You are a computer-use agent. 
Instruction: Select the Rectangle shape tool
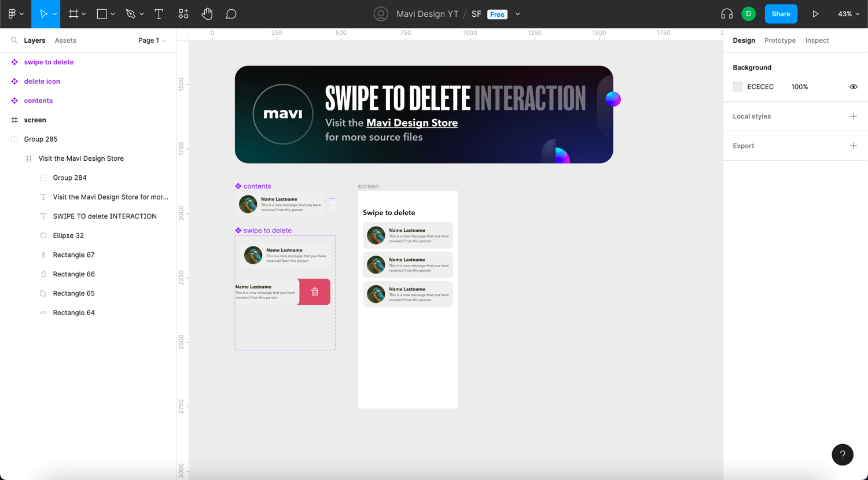pyautogui.click(x=102, y=14)
